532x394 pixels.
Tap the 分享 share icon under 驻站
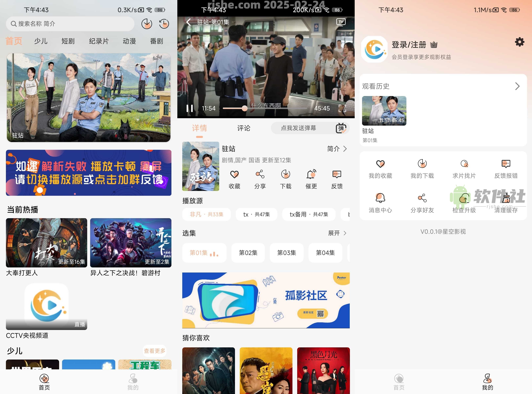tap(260, 175)
